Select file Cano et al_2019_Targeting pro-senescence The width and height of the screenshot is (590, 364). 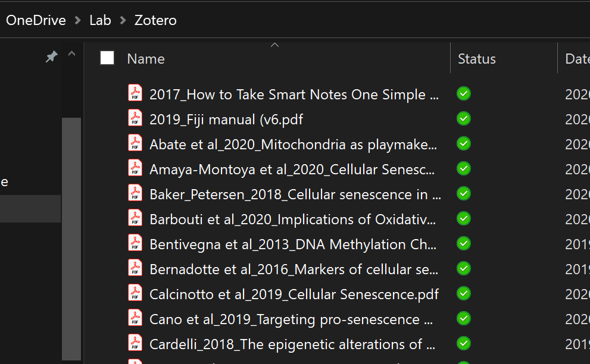(x=291, y=319)
